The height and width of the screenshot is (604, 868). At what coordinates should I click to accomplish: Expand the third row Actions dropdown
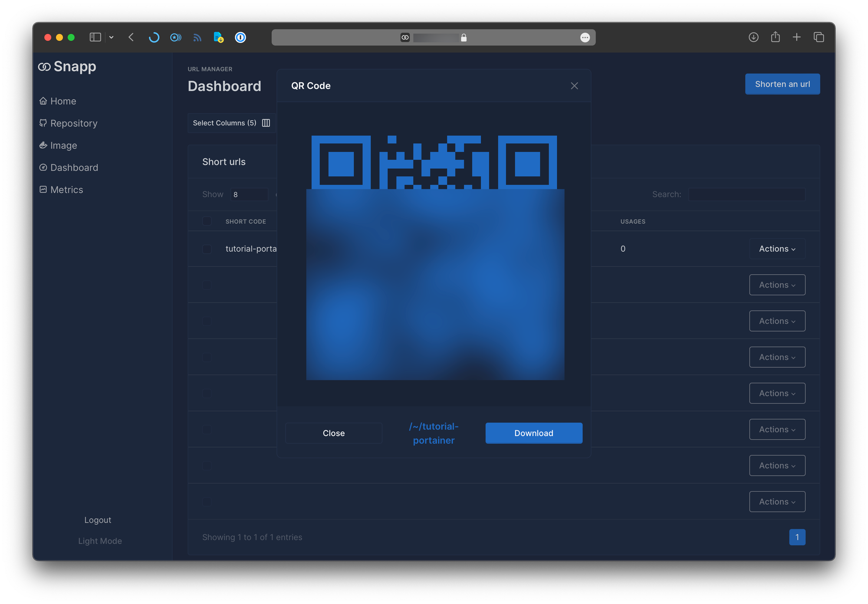[777, 321]
